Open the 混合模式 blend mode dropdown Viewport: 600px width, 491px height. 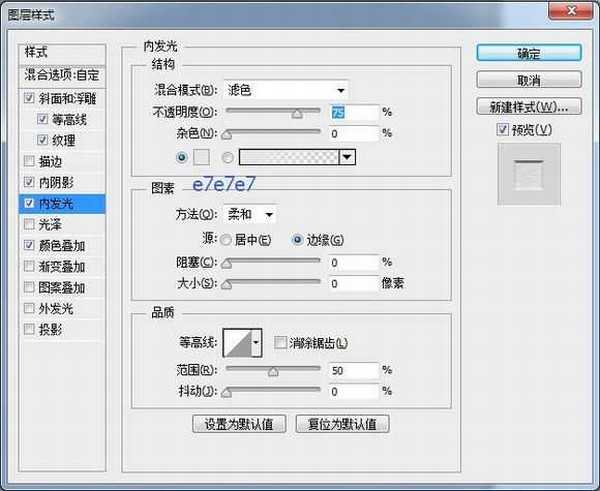(x=285, y=90)
